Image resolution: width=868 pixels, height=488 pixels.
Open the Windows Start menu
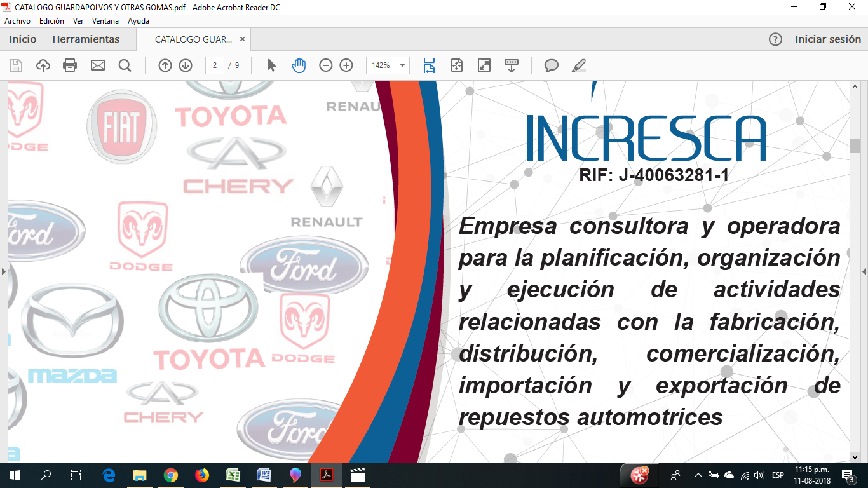click(15, 475)
